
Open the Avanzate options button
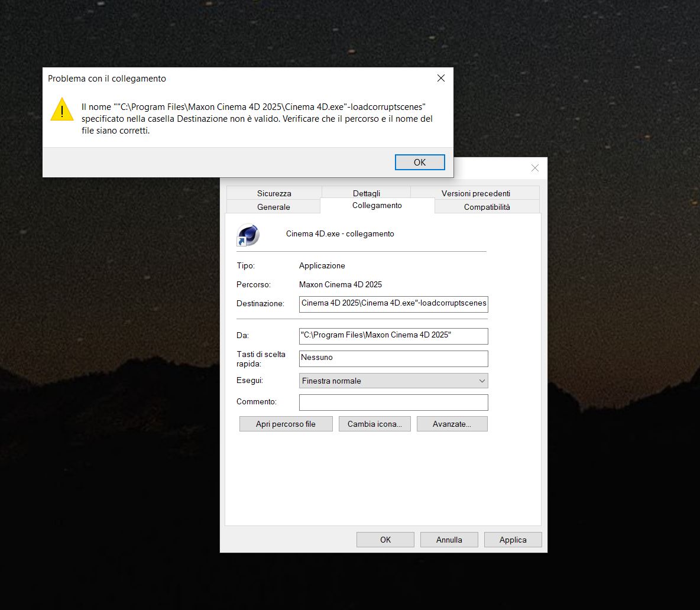pos(452,424)
